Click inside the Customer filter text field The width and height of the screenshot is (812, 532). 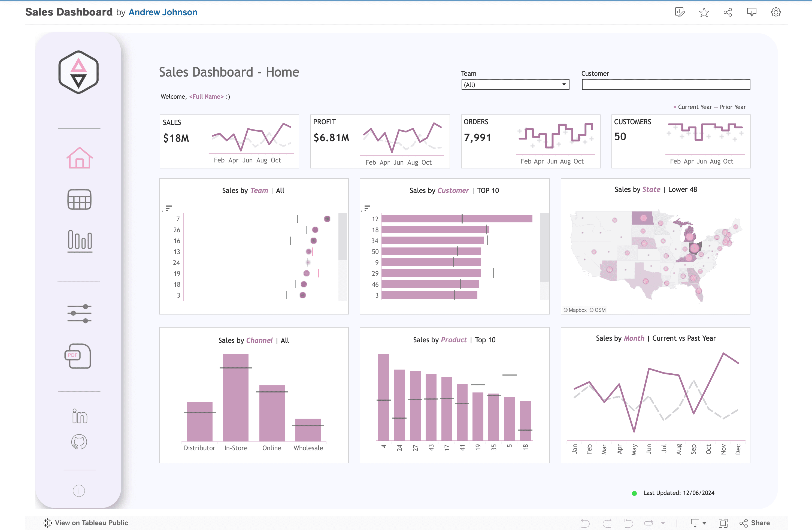(665, 84)
